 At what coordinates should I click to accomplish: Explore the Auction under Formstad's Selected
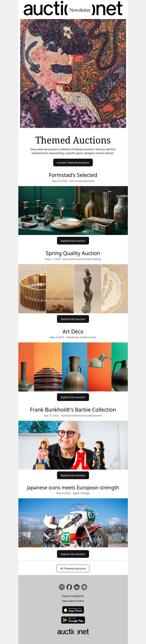click(x=73, y=241)
